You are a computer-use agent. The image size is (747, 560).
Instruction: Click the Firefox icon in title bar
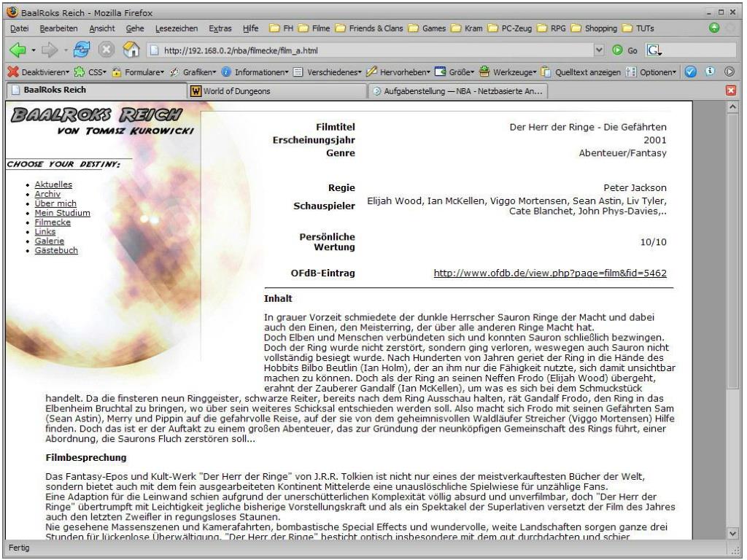tap(13, 12)
